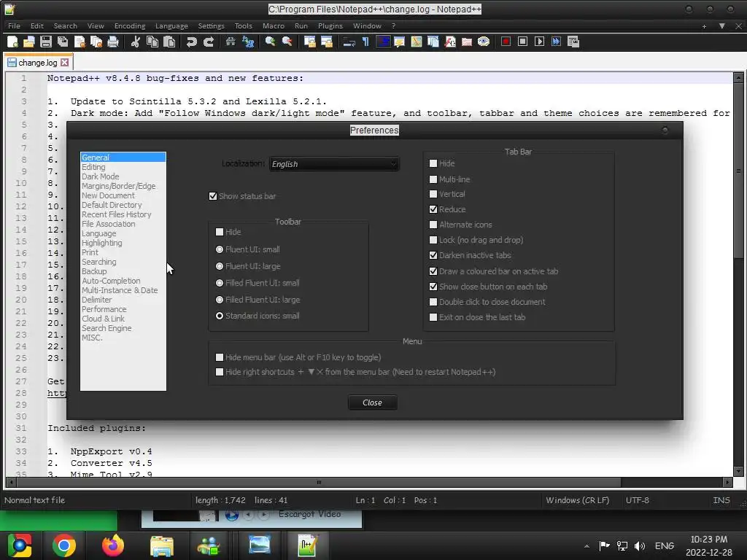This screenshot has width=747, height=560.
Task: Toggle synchronized vertical scrolling icon
Action: pos(309,42)
